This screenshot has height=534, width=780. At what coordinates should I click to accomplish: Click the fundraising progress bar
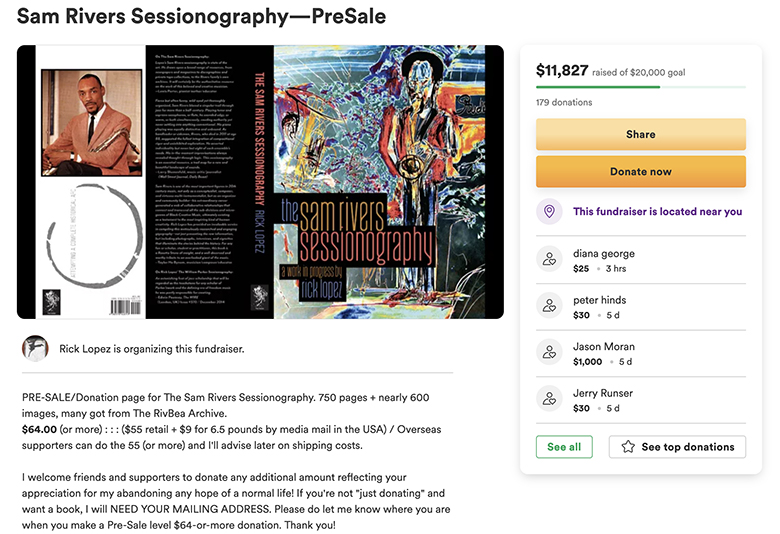(x=641, y=87)
